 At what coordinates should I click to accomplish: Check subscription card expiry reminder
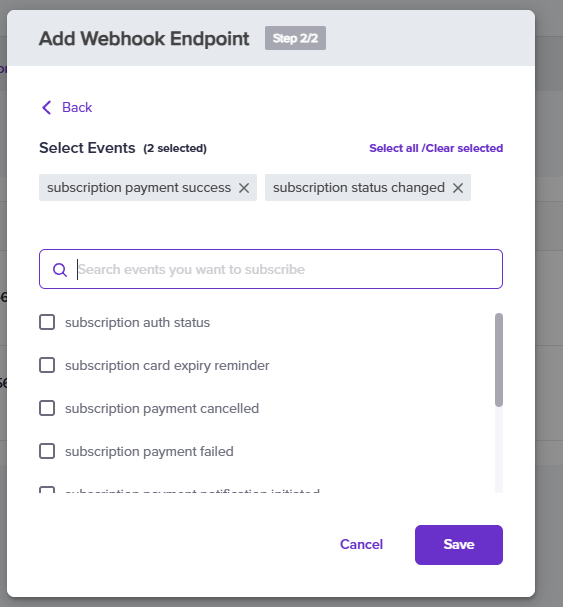(47, 365)
